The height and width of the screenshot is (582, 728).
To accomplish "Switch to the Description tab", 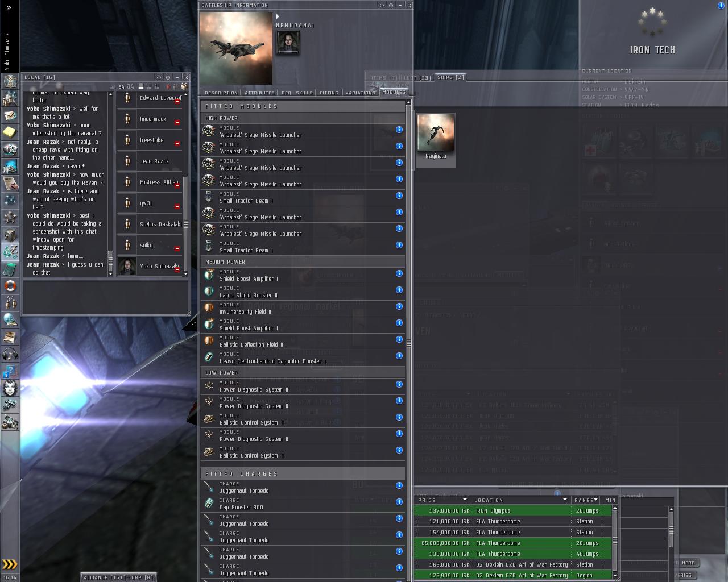I will coord(221,93).
